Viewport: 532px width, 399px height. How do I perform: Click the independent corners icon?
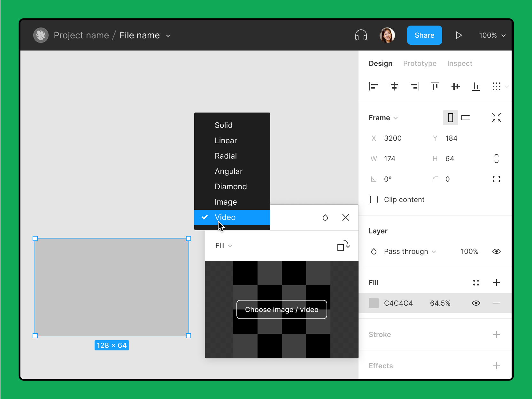point(496,179)
